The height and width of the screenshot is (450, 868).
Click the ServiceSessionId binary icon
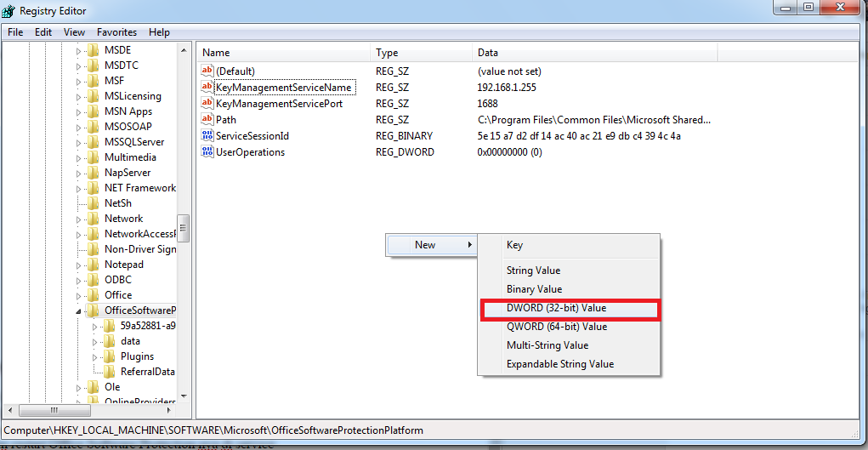pos(207,136)
